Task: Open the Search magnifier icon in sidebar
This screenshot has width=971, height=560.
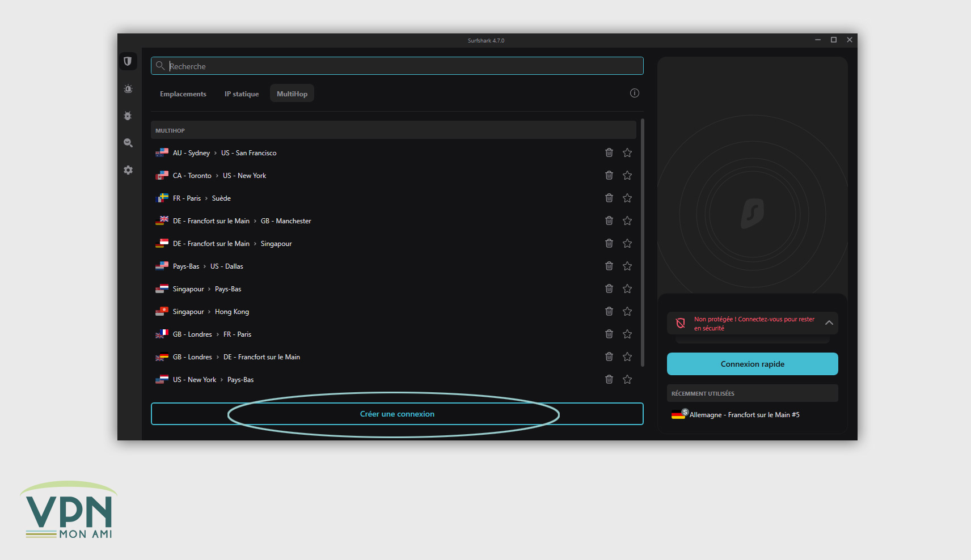Action: [x=128, y=143]
